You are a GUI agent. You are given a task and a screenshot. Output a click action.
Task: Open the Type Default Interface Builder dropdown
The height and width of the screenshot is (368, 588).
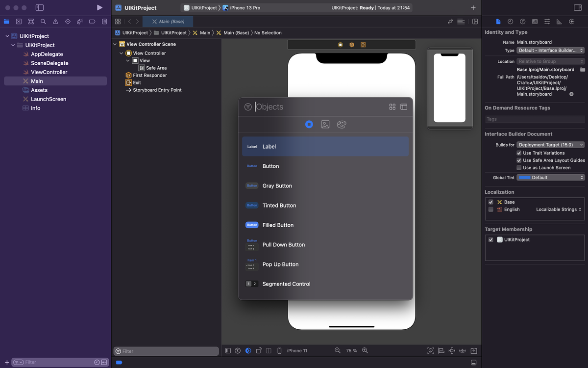551,51
